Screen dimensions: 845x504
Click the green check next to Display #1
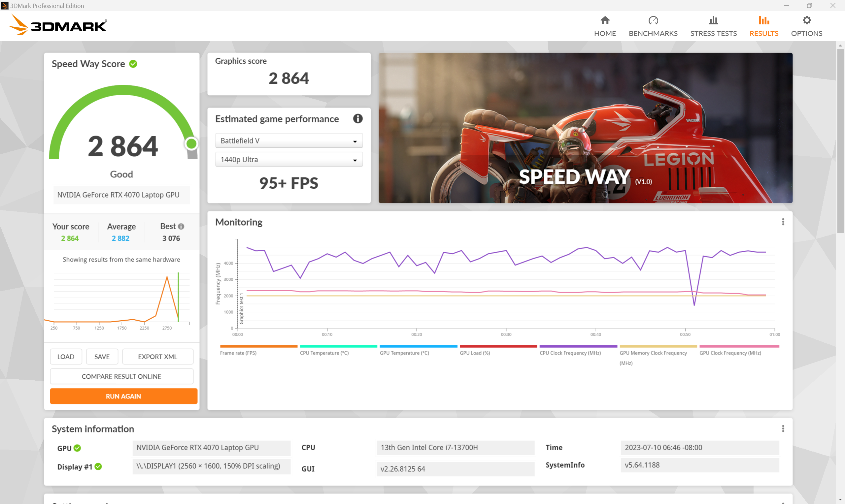[x=98, y=467]
